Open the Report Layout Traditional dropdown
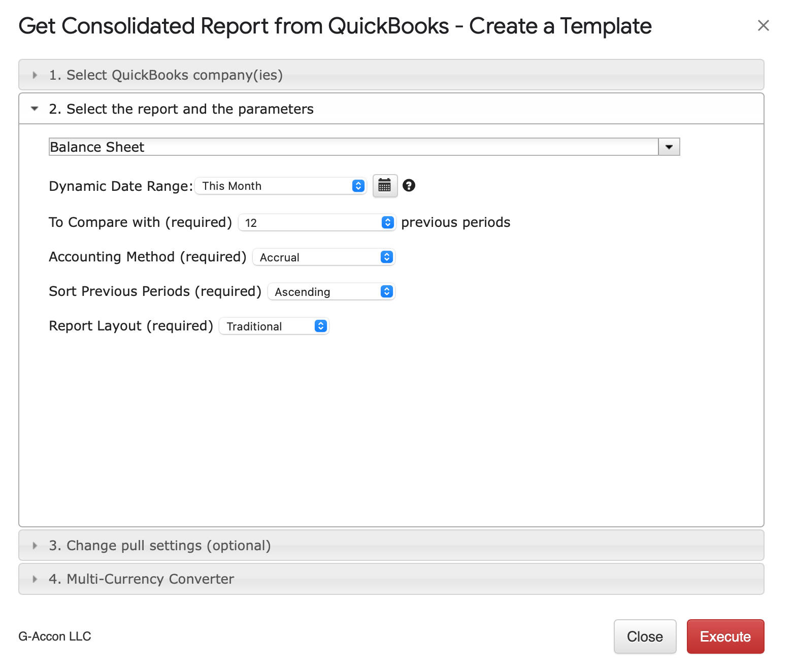The image size is (795, 672). tap(274, 326)
